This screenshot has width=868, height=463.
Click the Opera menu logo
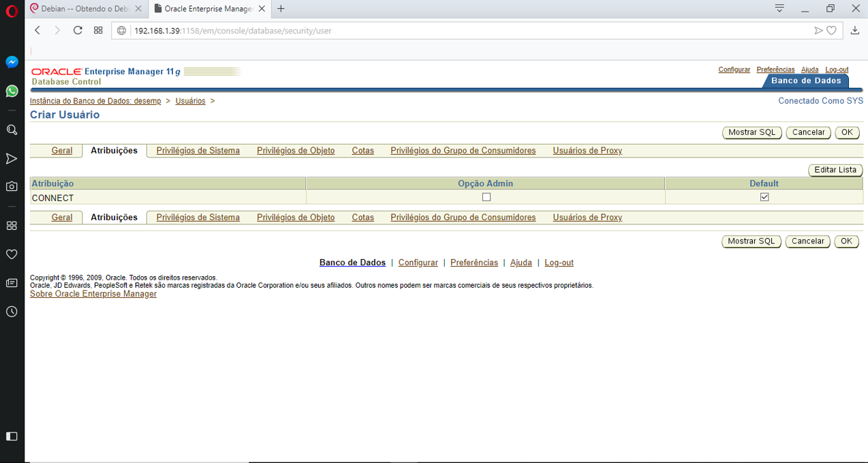click(12, 10)
